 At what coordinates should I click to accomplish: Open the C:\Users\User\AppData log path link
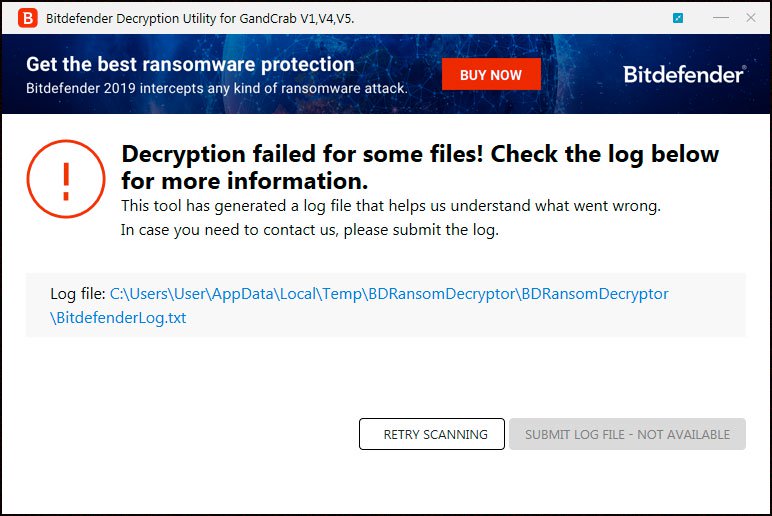389,294
